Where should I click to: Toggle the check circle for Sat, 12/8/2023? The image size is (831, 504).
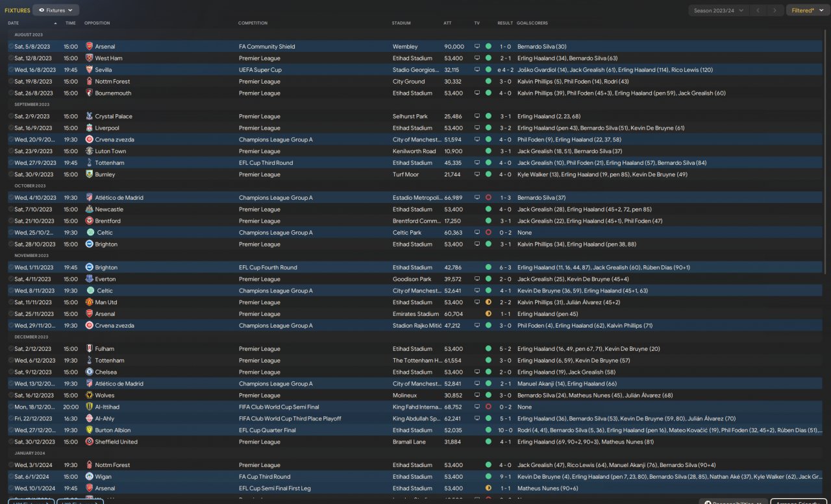(x=11, y=58)
